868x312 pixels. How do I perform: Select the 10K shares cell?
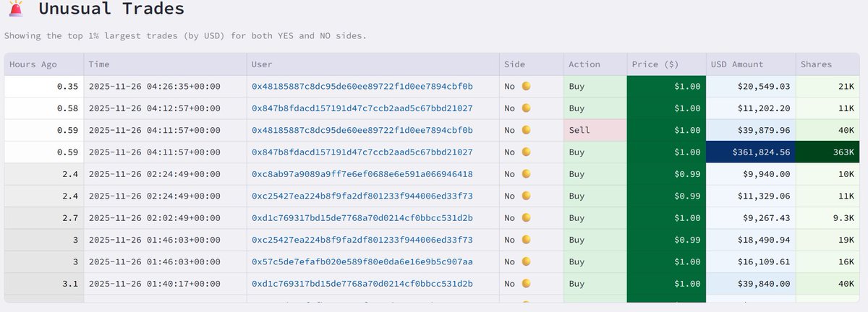pos(830,174)
